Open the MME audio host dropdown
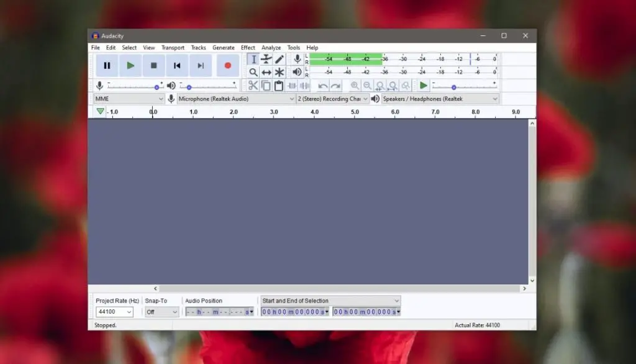This screenshot has width=636, height=364. pos(129,99)
